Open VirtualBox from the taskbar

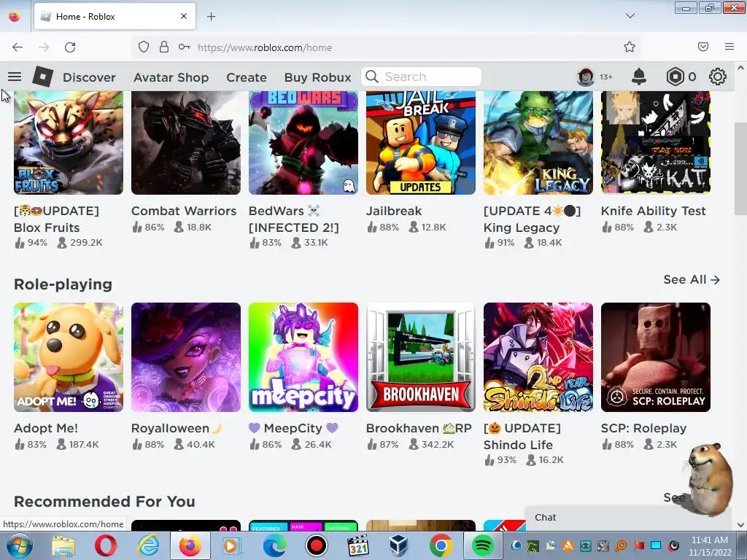pos(398,545)
